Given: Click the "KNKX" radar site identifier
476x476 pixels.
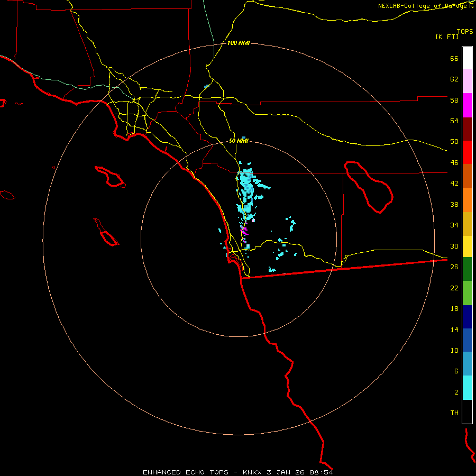Looking at the screenshot, I should pos(252,472).
